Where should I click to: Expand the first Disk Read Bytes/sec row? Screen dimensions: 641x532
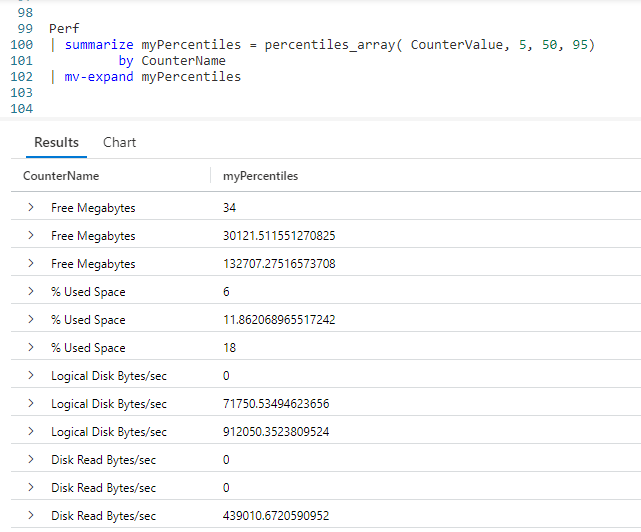pos(32,460)
